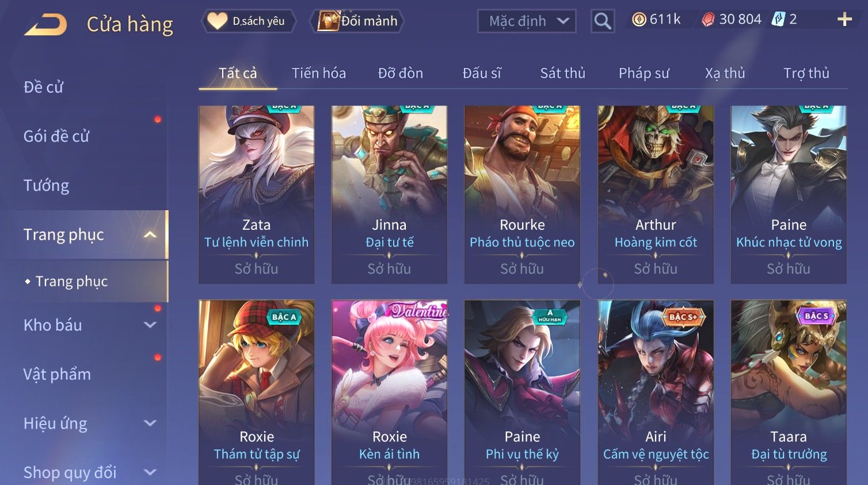Click the plus icon to add currency

tap(844, 20)
